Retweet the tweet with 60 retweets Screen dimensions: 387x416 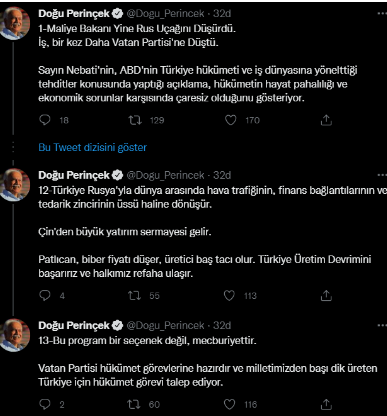[x=134, y=404]
